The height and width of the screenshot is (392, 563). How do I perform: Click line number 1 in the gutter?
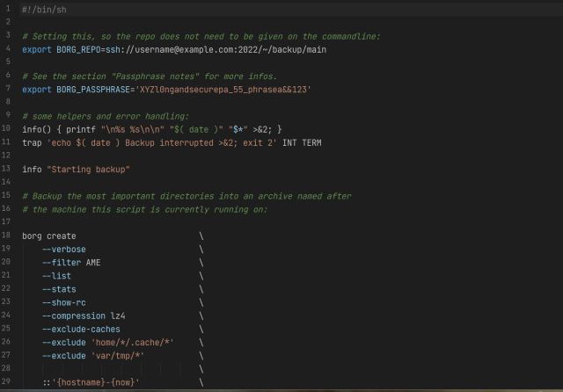(x=6, y=10)
